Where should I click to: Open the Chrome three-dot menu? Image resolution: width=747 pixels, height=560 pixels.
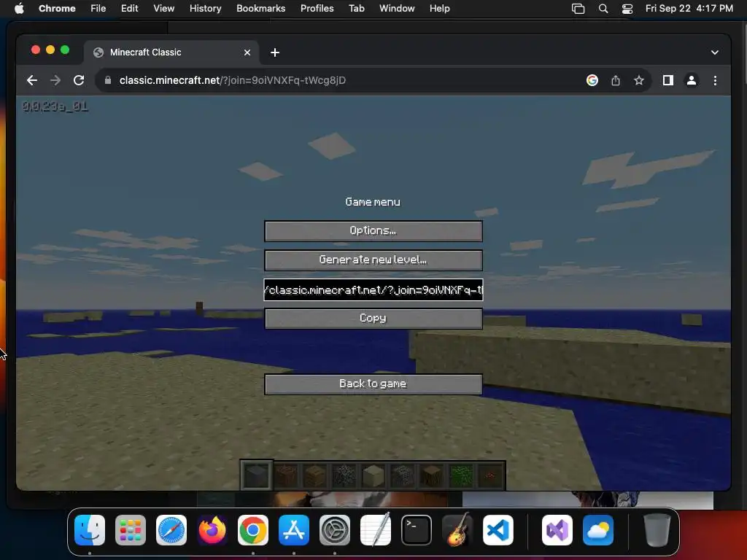(715, 80)
